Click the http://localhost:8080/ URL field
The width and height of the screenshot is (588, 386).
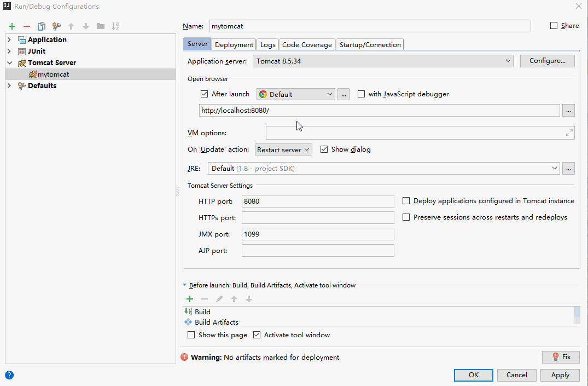380,111
